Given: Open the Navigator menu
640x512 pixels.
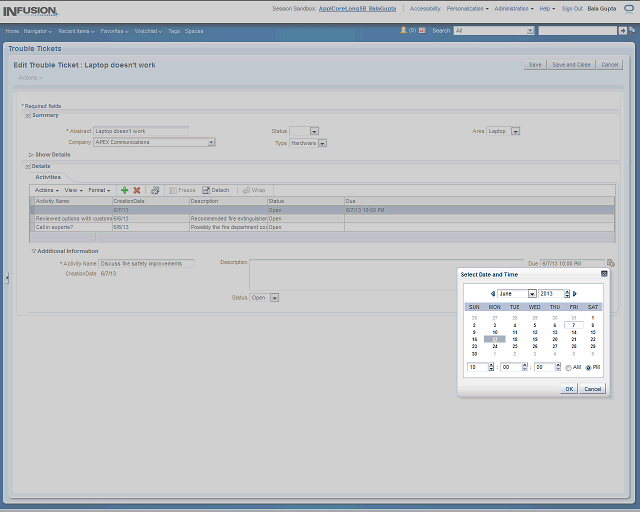Looking at the screenshot, I should [38, 31].
